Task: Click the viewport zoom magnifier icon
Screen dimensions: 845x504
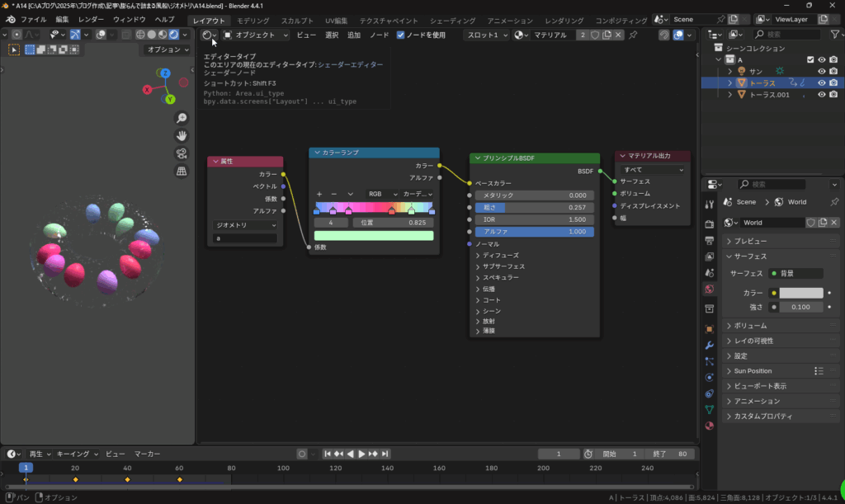Action: tap(182, 118)
